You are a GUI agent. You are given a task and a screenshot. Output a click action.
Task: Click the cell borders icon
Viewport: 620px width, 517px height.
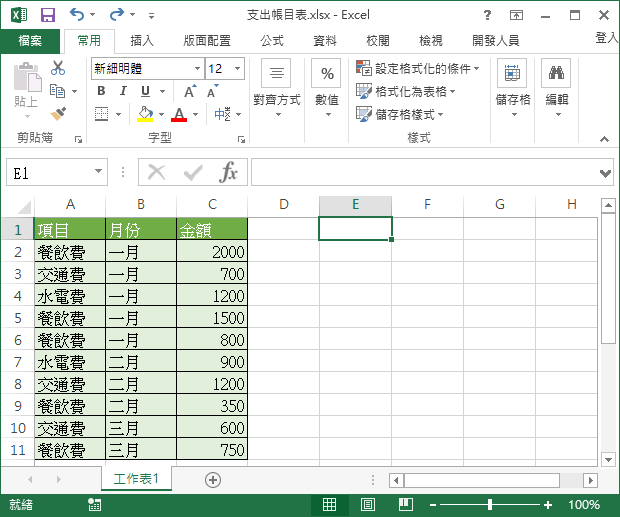[102, 114]
